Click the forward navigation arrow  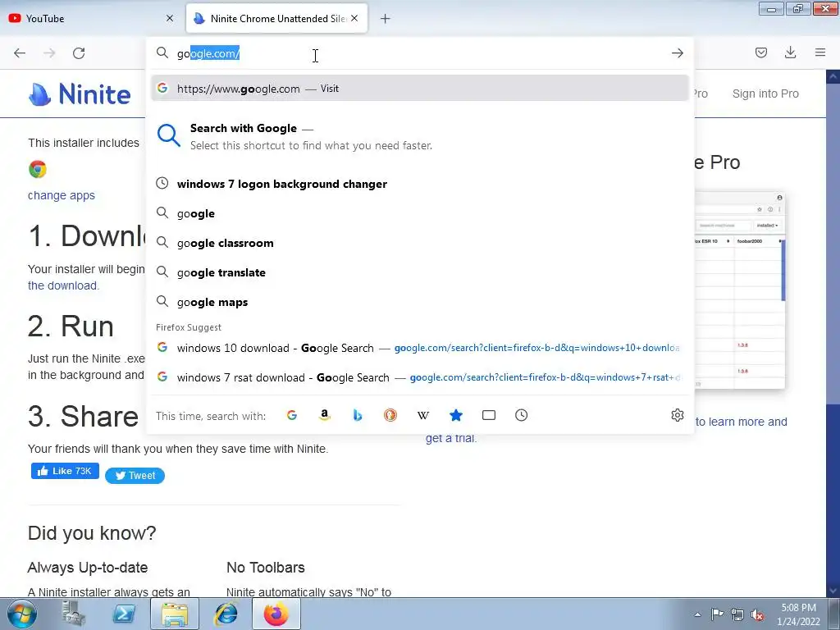tap(49, 53)
